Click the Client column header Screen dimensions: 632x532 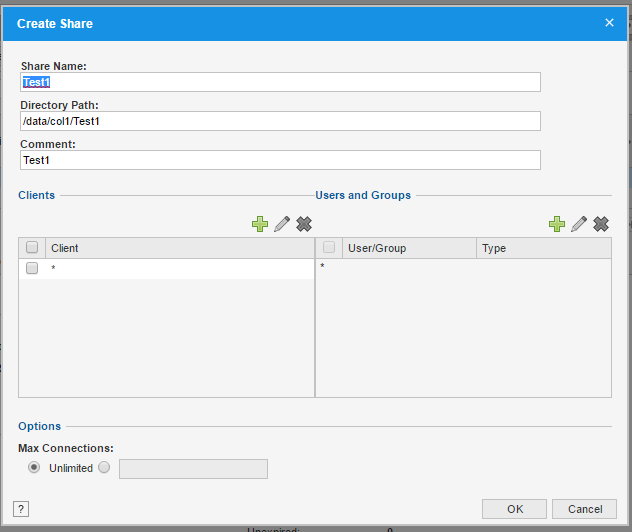pos(180,248)
